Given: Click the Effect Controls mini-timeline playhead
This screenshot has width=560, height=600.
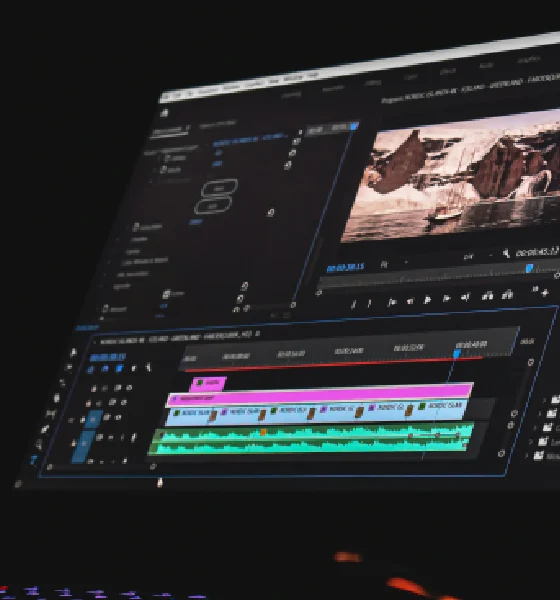Looking at the screenshot, I should (x=354, y=126).
